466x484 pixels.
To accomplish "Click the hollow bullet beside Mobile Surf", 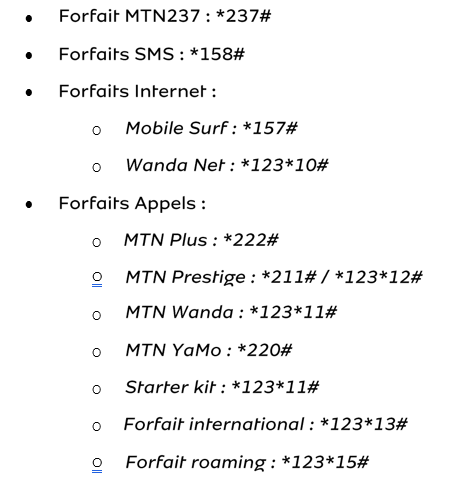I will tap(97, 130).
